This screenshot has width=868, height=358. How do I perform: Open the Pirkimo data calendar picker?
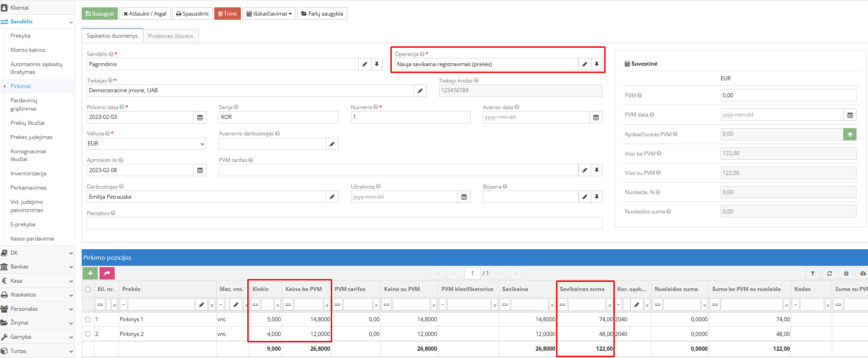pos(200,117)
